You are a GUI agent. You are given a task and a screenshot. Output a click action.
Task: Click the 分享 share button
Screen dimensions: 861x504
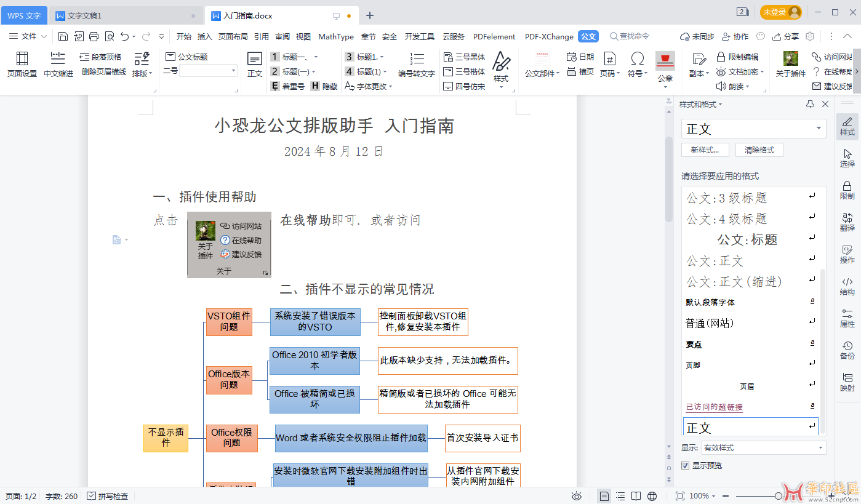pyautogui.click(x=786, y=36)
